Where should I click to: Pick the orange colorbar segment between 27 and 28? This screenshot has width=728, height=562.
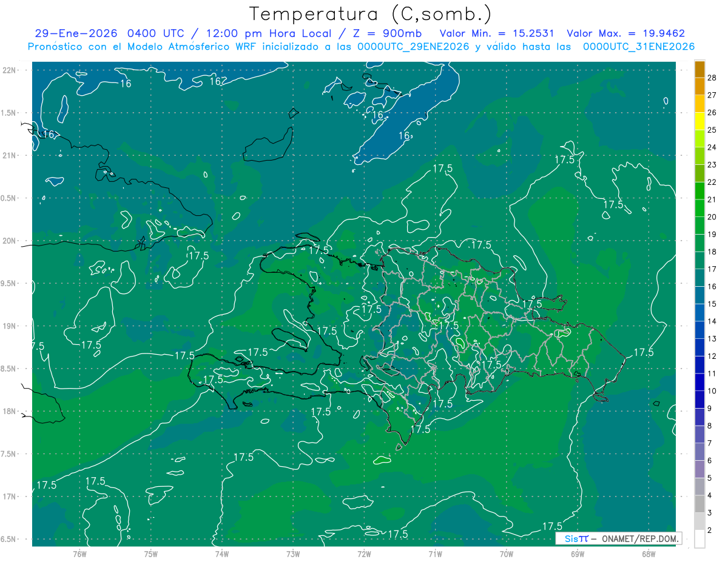point(700,86)
